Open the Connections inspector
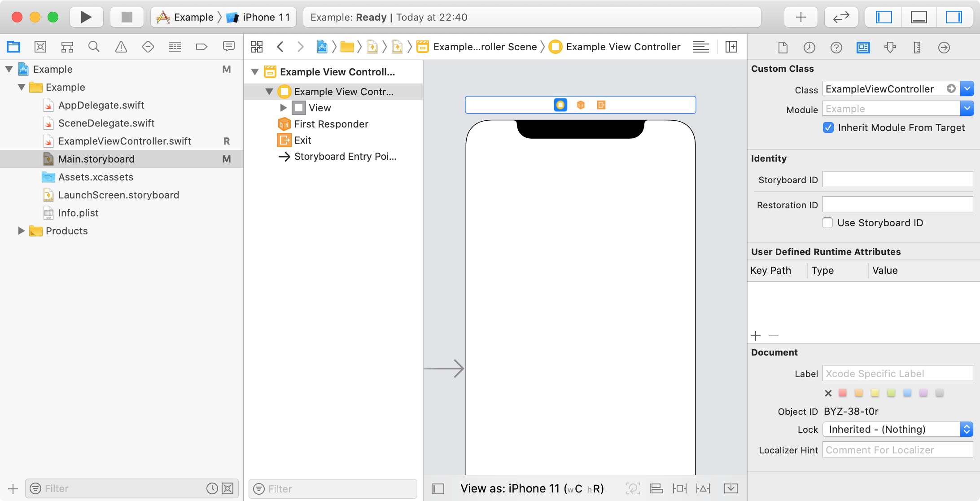Viewport: 980px width, 501px height. tap(944, 47)
